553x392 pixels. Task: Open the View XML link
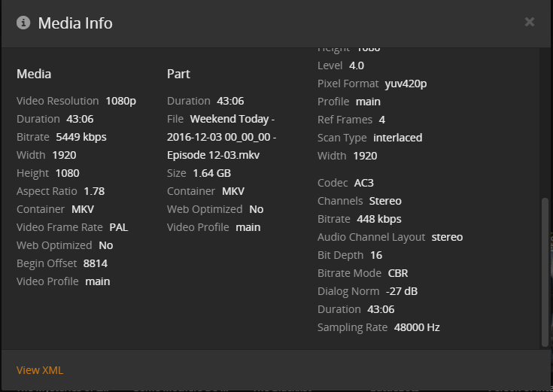pyautogui.click(x=40, y=370)
